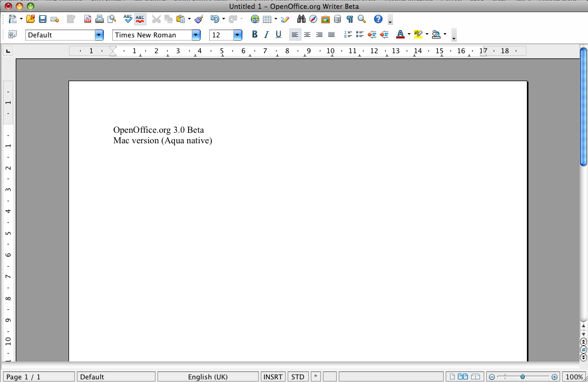Run Spelling and Grammar check icon

click(x=128, y=19)
